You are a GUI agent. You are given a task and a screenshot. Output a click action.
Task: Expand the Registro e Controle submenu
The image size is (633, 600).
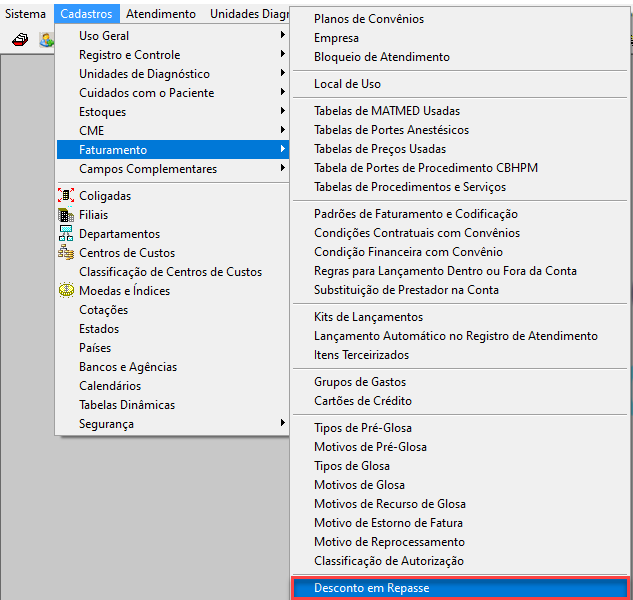[x=172, y=55]
